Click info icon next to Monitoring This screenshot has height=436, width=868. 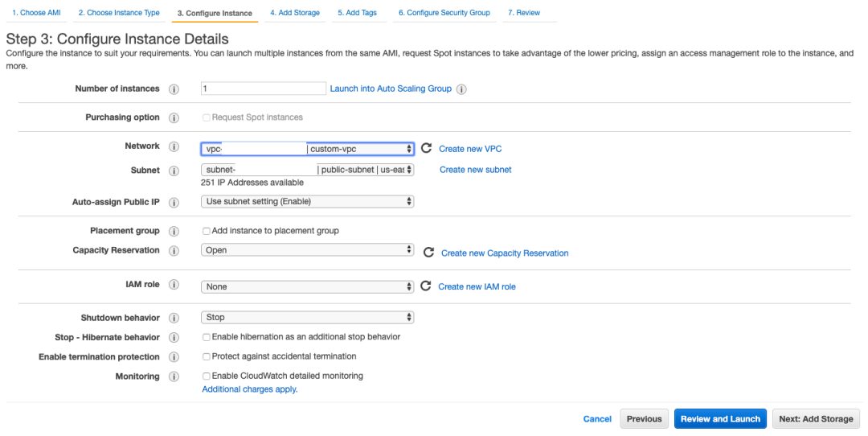point(174,377)
